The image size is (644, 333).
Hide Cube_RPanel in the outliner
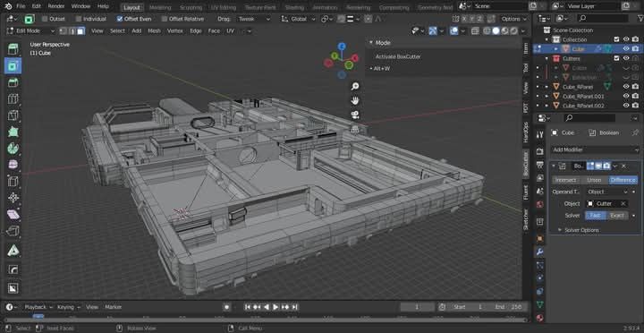(x=626, y=87)
